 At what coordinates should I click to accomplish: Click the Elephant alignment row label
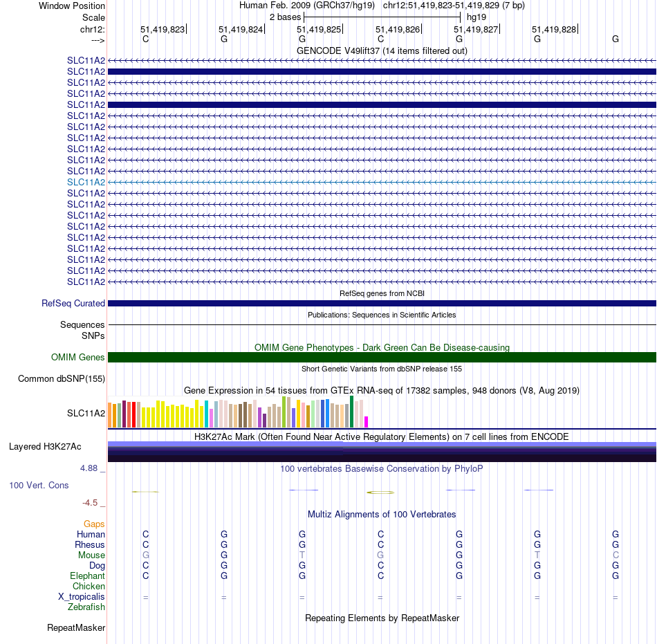pos(87,576)
